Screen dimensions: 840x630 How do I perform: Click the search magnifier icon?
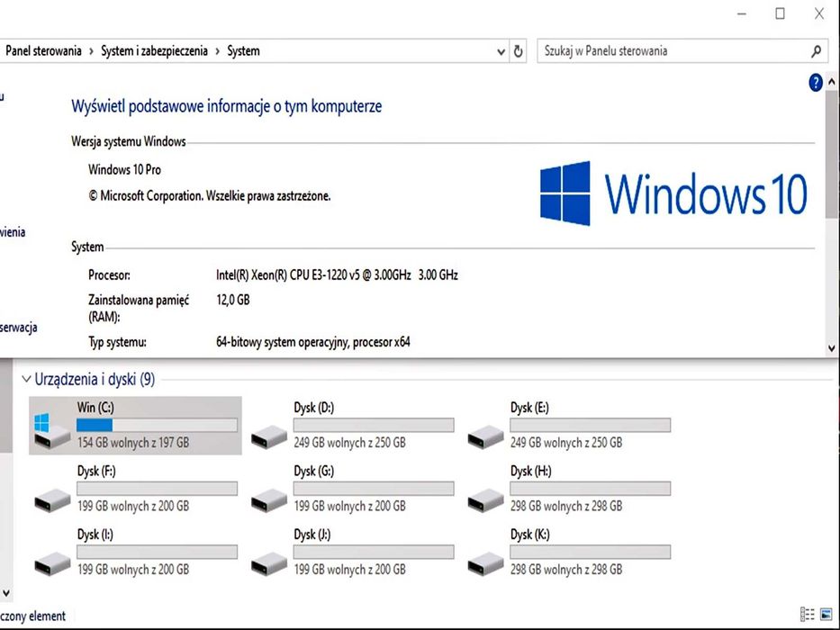click(817, 51)
